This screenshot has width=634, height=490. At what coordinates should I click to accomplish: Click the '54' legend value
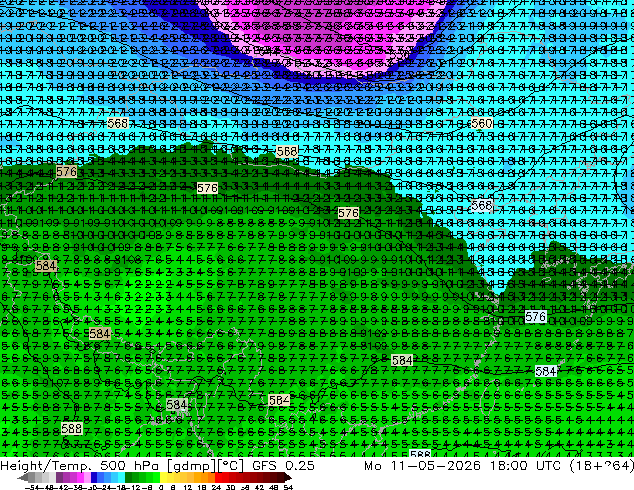click(288, 488)
